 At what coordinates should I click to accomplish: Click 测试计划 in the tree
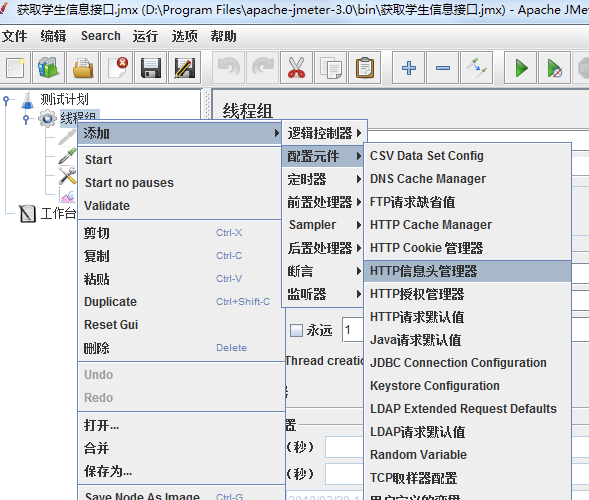(64, 100)
